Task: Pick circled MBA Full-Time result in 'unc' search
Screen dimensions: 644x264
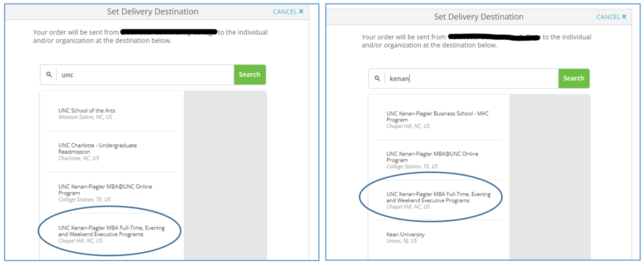Action: [111, 231]
